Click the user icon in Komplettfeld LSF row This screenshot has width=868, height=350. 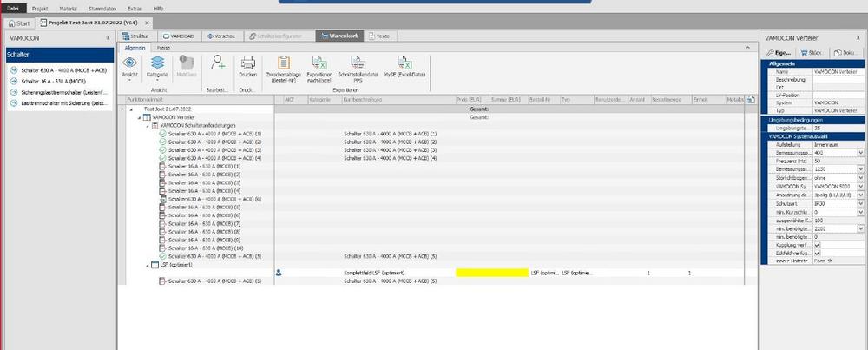coord(279,273)
